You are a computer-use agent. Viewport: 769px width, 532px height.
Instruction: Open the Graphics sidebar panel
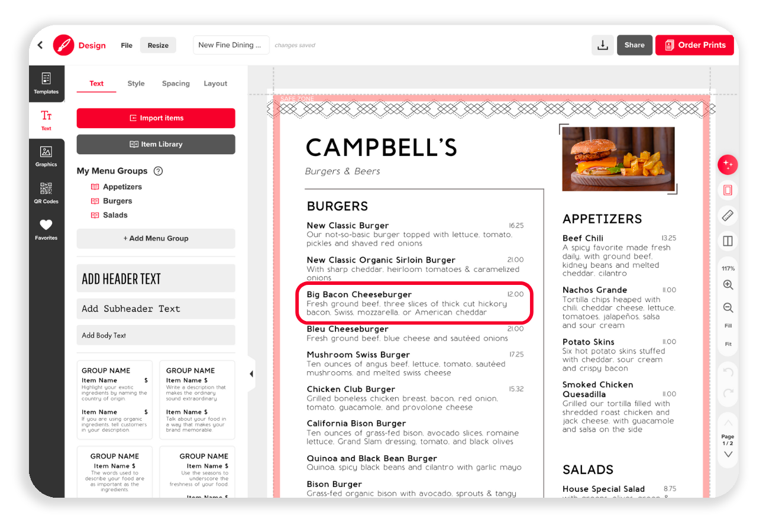click(46, 157)
